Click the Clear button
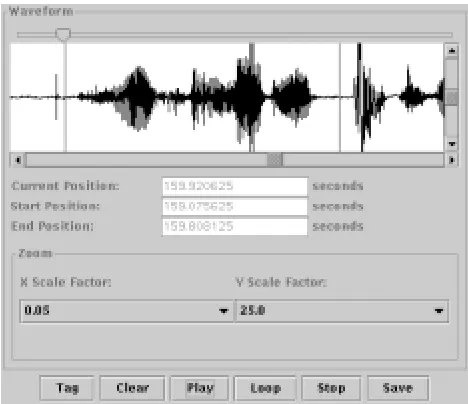468x404 pixels. point(132,388)
